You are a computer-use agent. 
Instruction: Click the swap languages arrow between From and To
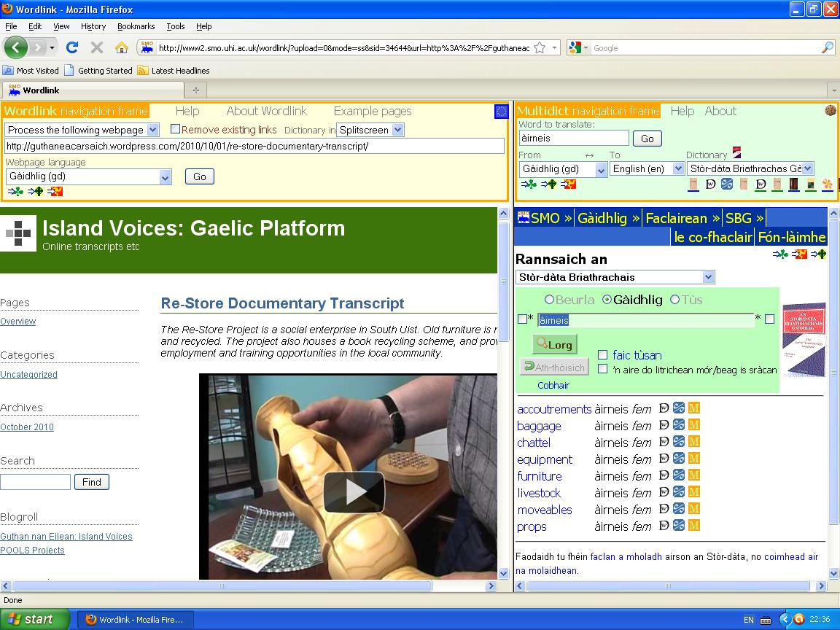589,155
